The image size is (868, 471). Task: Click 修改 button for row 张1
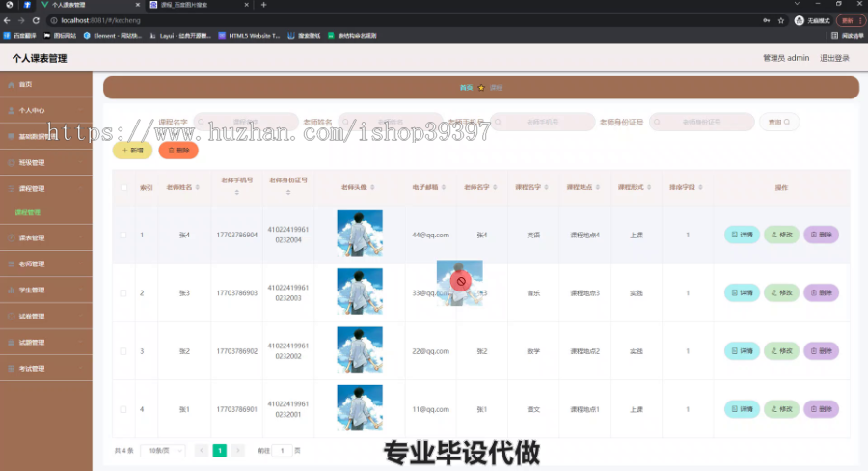click(781, 409)
